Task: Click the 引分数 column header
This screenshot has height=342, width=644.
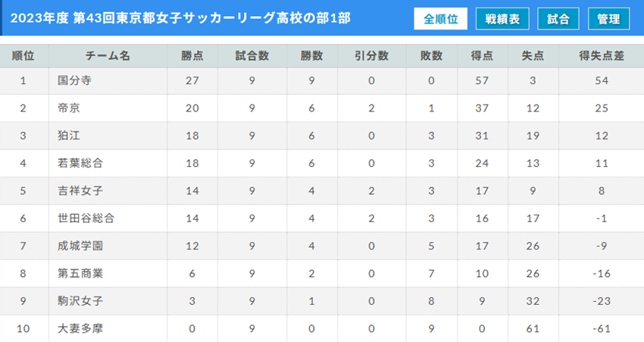Action: pyautogui.click(x=372, y=56)
